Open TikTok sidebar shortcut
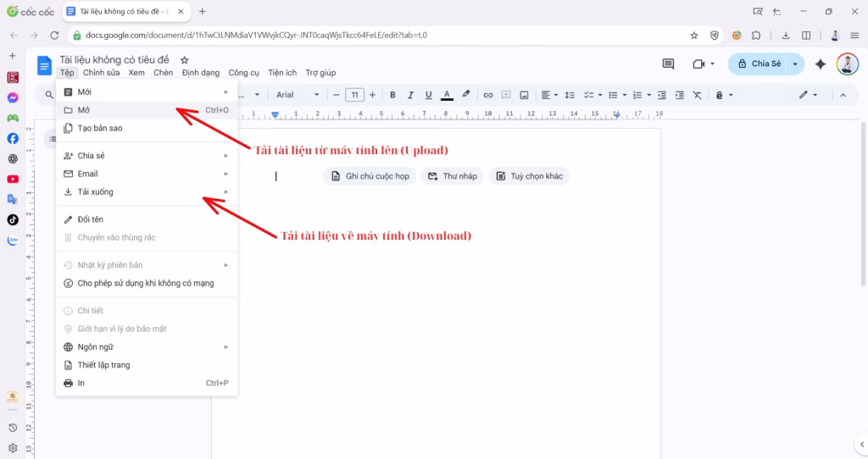 [x=13, y=219]
